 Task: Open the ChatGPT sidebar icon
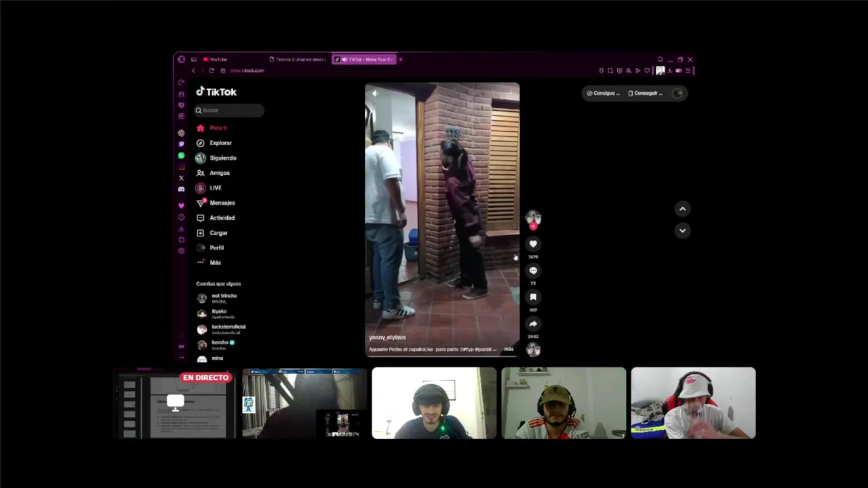point(181,133)
